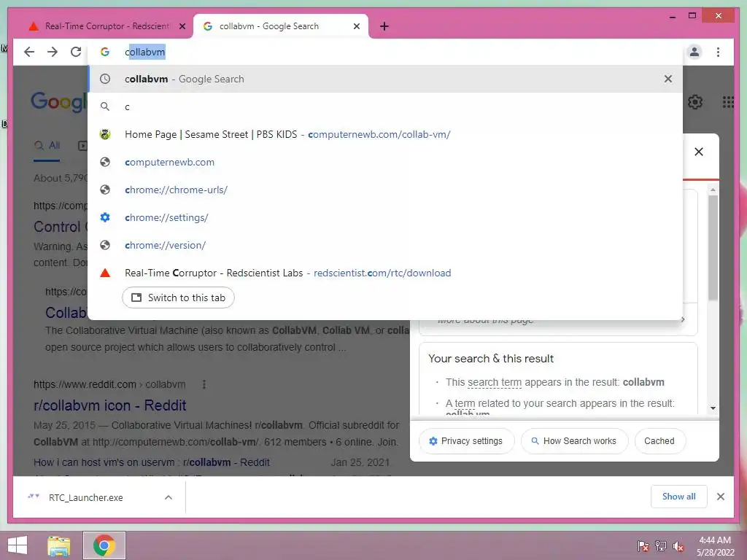This screenshot has height=560, width=747.
Task: Click the about panel scroll up arrow
Action: (x=713, y=190)
